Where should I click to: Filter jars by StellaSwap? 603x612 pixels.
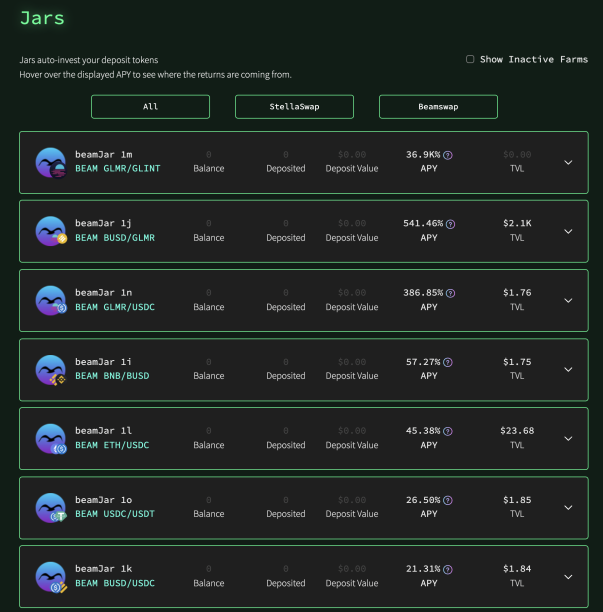[x=294, y=107]
